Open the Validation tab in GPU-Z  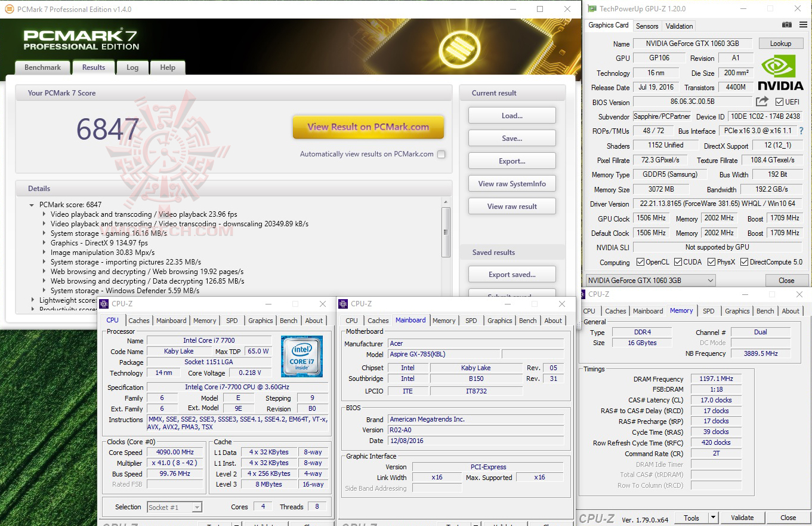680,26
